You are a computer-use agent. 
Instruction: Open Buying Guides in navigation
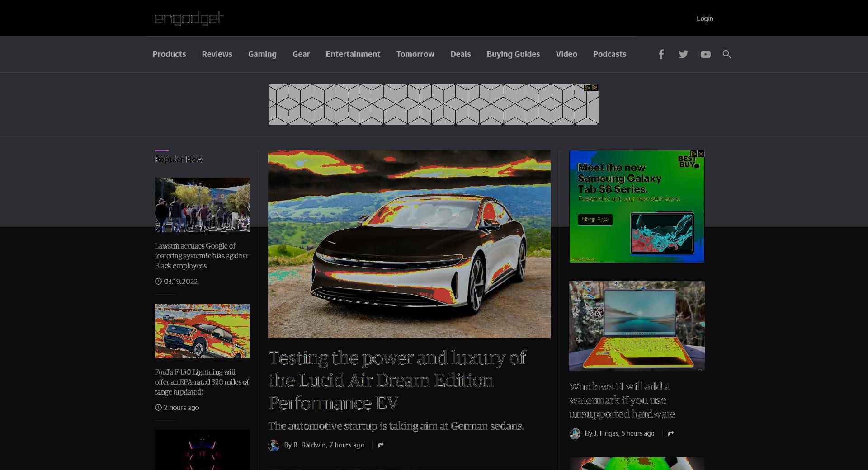pos(513,54)
